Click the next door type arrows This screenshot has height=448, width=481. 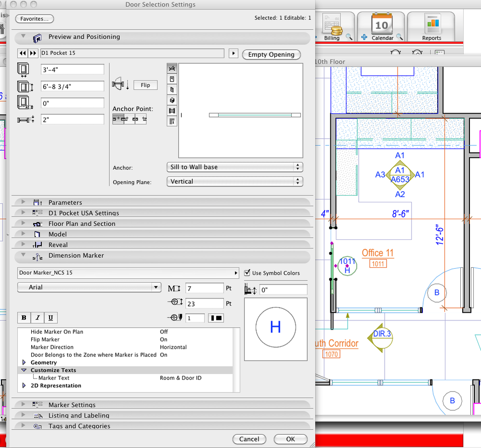coord(33,53)
